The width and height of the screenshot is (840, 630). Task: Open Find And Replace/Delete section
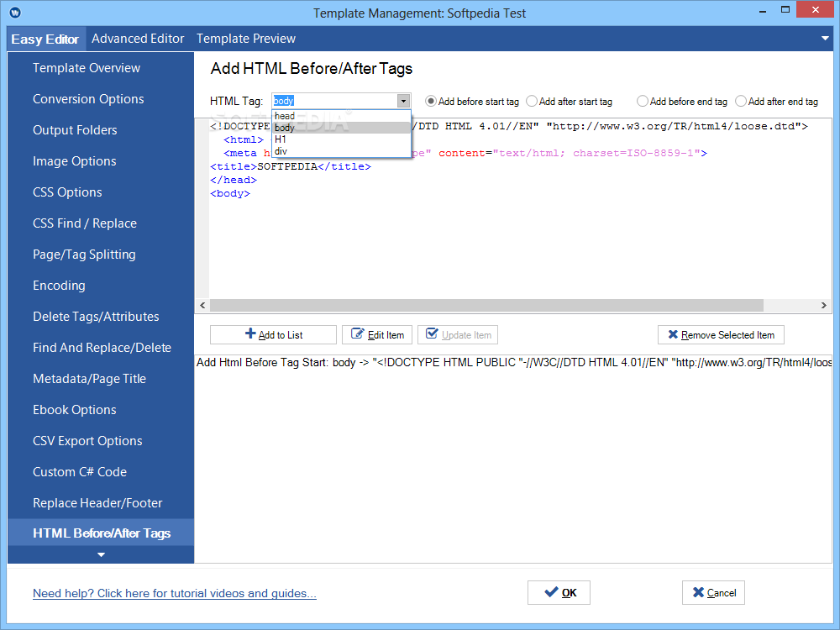(x=101, y=348)
